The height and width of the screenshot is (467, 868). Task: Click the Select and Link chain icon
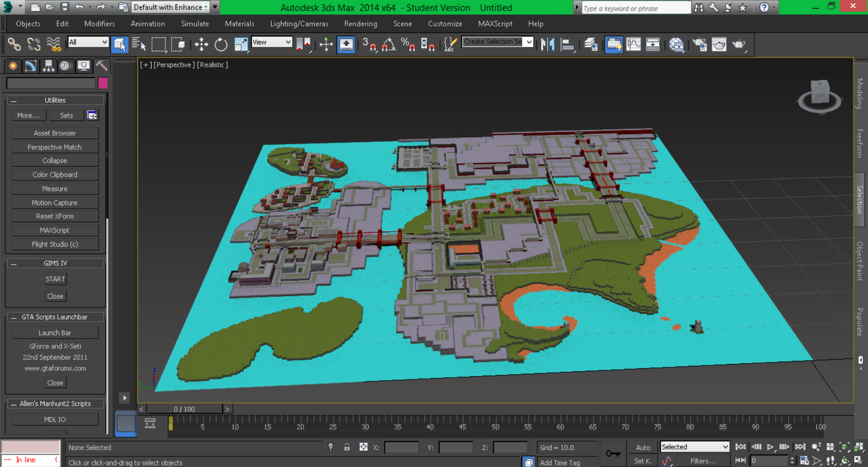click(14, 44)
